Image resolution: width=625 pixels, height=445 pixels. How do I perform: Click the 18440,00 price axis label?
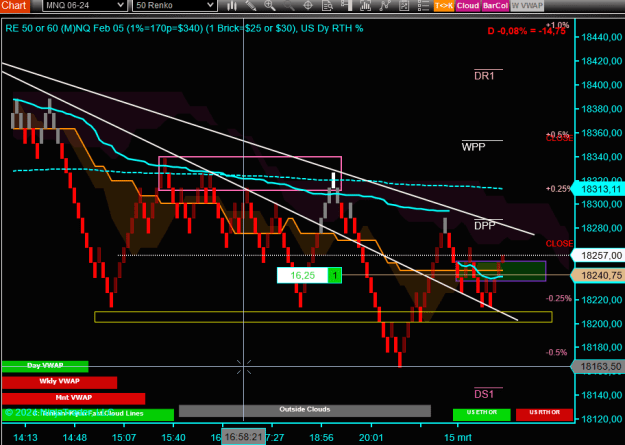tap(602, 37)
